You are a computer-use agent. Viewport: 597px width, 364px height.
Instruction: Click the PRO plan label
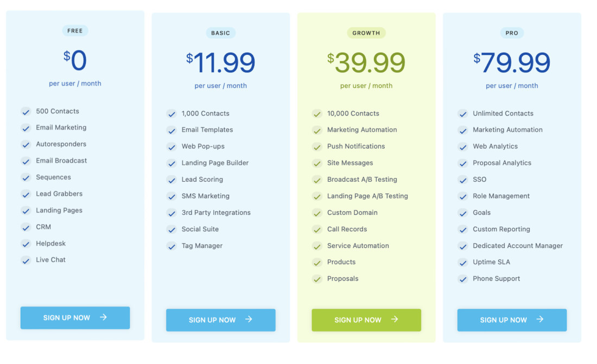point(511,33)
